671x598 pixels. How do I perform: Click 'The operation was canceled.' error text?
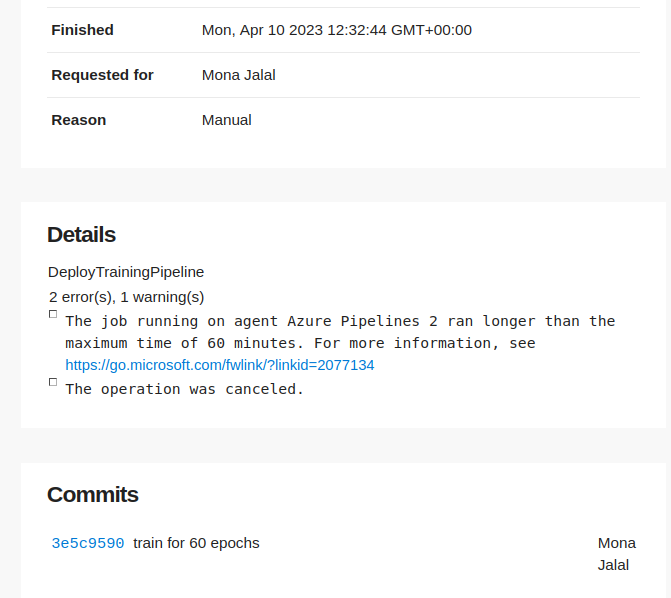(184, 389)
